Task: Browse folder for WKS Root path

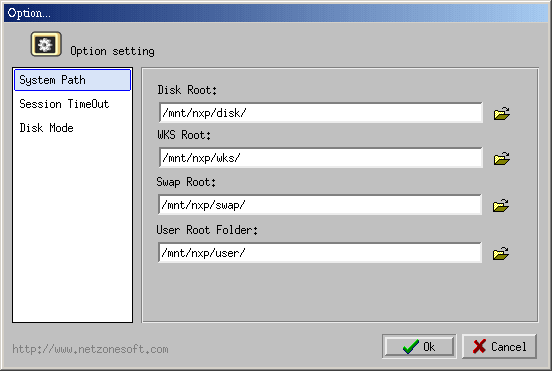Action: tap(501, 158)
